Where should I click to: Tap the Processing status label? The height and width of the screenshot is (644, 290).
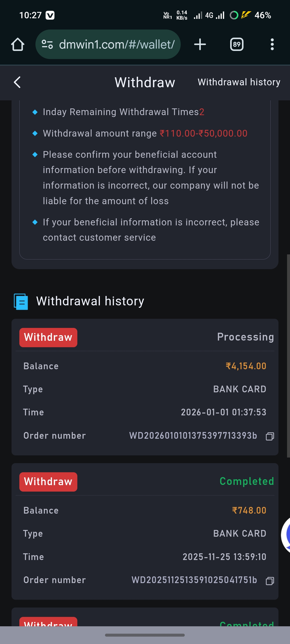tap(245, 337)
